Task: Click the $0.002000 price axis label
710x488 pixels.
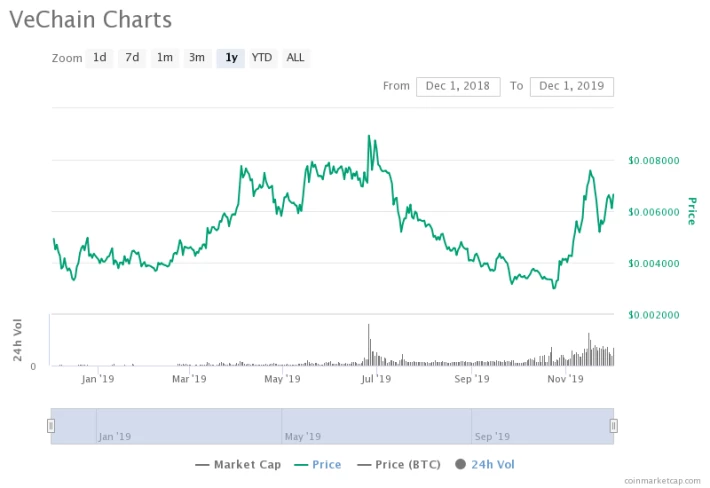Action: [654, 315]
